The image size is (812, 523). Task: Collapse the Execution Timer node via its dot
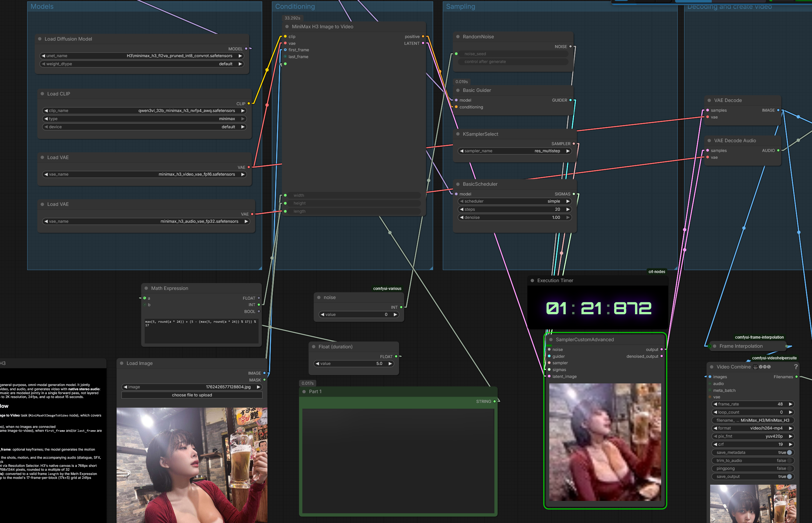click(532, 280)
